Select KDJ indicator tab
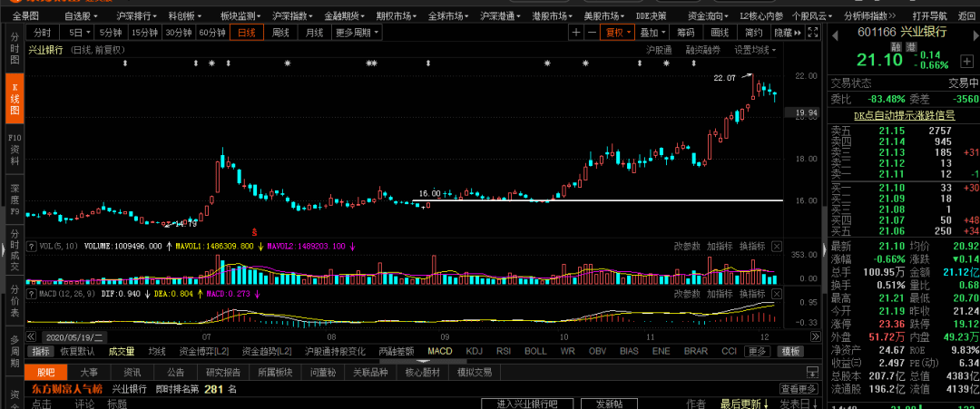Viewport: 980px width, 409px height. pos(475,351)
